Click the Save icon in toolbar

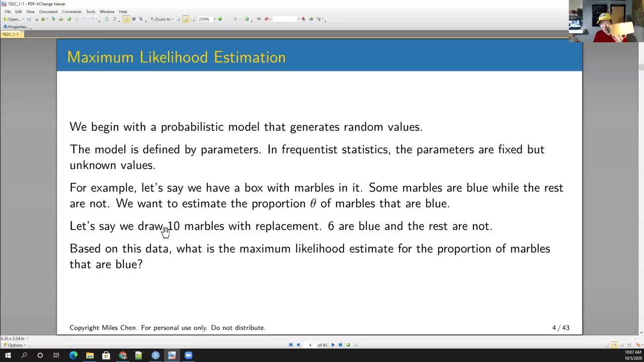[29, 19]
